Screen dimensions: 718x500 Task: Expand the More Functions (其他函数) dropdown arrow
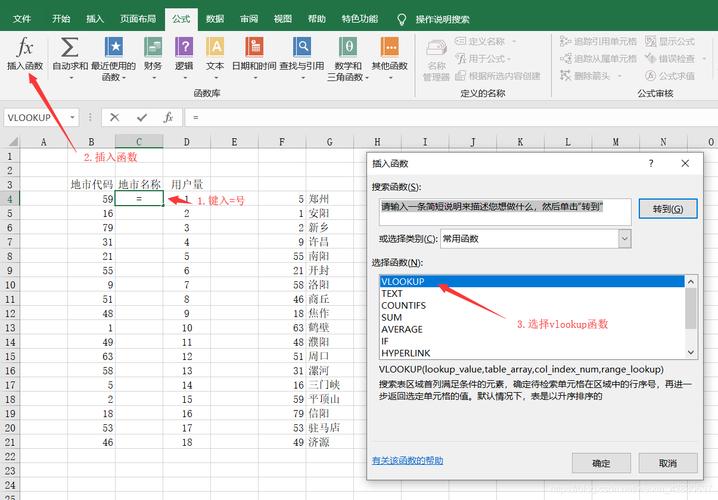[x=391, y=78]
